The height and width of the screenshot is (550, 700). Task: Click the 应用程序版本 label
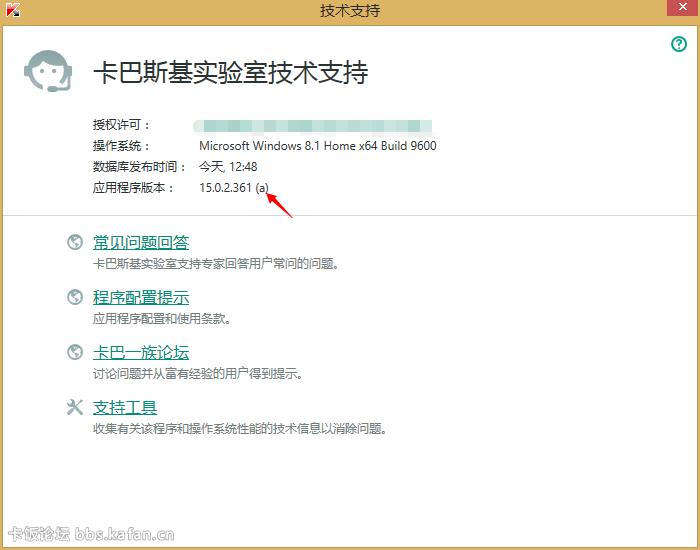tap(133, 188)
